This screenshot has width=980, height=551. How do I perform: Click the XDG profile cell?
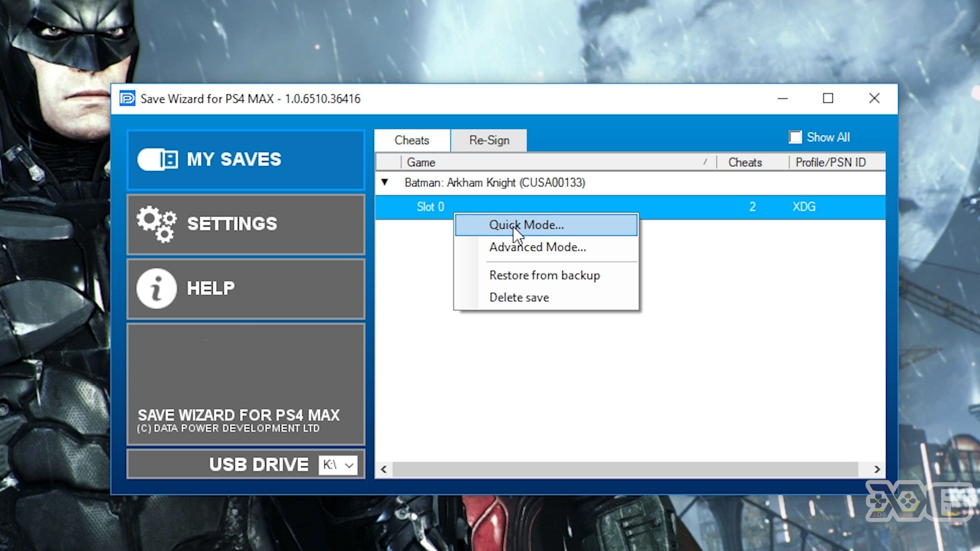pos(804,207)
